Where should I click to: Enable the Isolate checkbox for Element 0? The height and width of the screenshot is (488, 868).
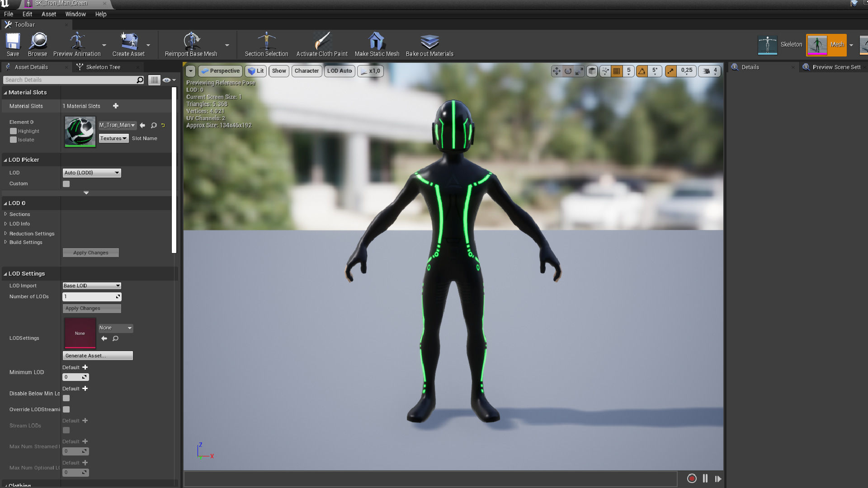pos(14,140)
